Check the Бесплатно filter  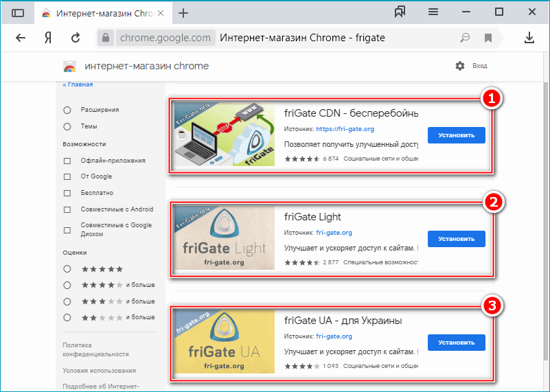67,193
